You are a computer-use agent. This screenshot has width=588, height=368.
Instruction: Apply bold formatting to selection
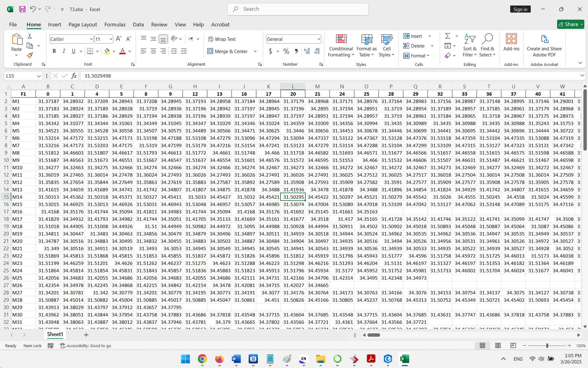click(54, 51)
